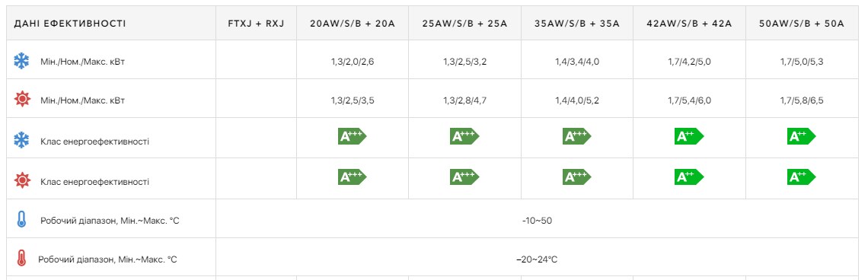
Task: Select the 20AW/S/B + 20A column header
Action: pyautogui.click(x=353, y=24)
